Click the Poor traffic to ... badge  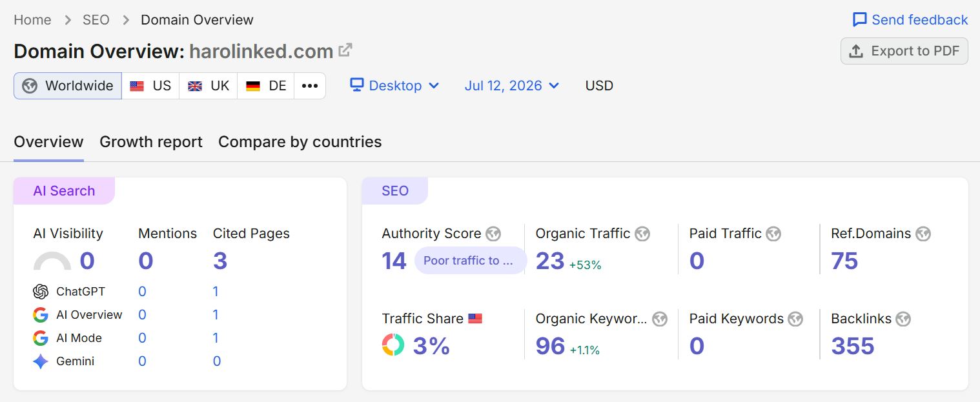click(x=469, y=261)
